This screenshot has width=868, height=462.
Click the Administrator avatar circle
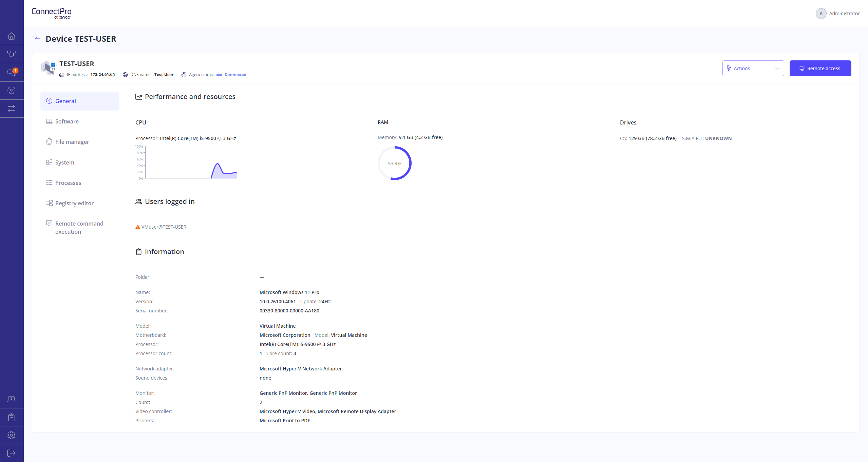click(x=821, y=14)
